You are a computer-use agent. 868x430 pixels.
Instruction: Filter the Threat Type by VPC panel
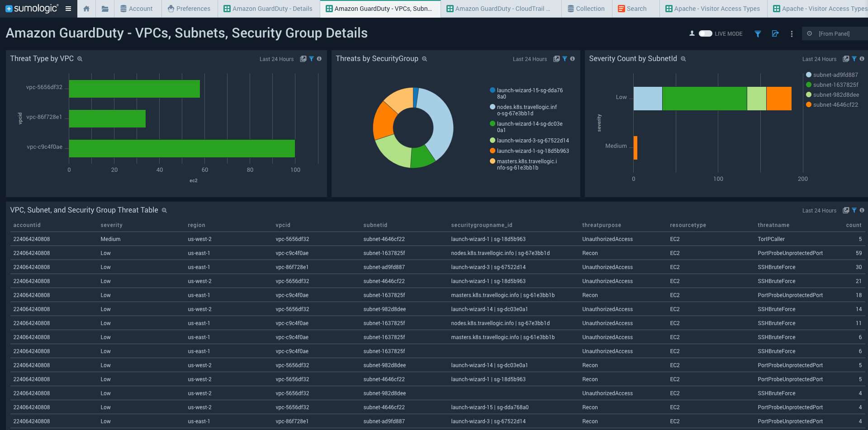click(x=312, y=59)
